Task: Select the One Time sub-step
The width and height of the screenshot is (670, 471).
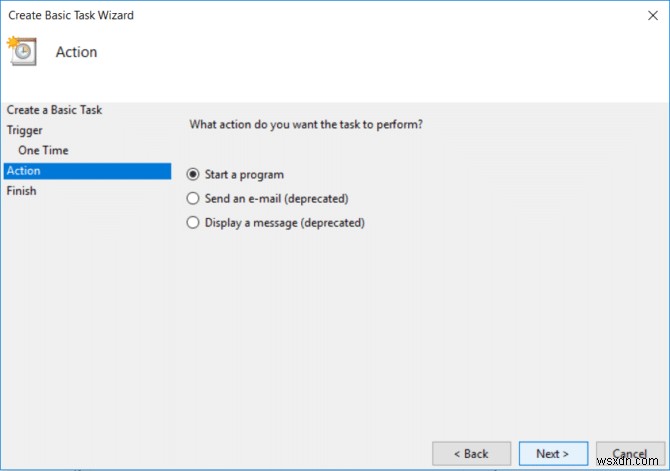Action: (43, 150)
